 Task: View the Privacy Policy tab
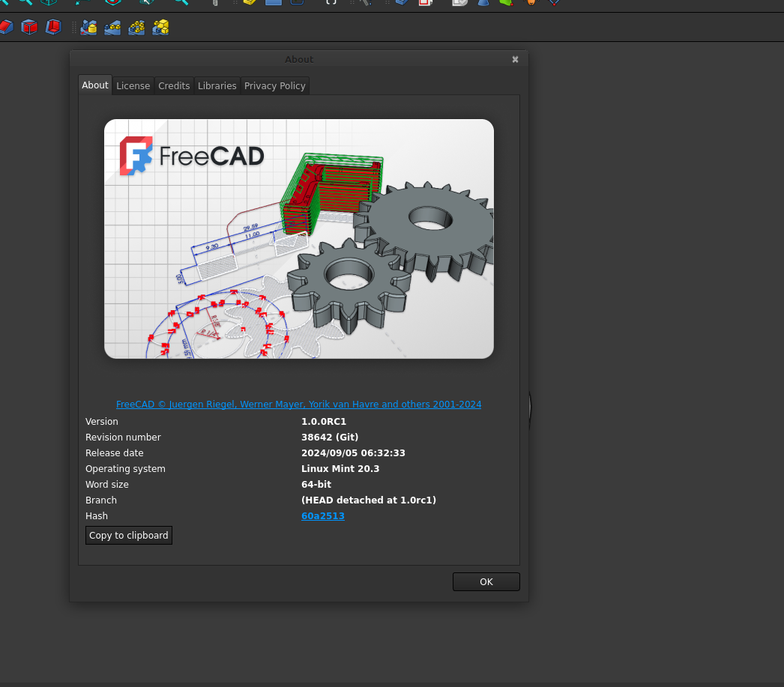click(x=274, y=86)
